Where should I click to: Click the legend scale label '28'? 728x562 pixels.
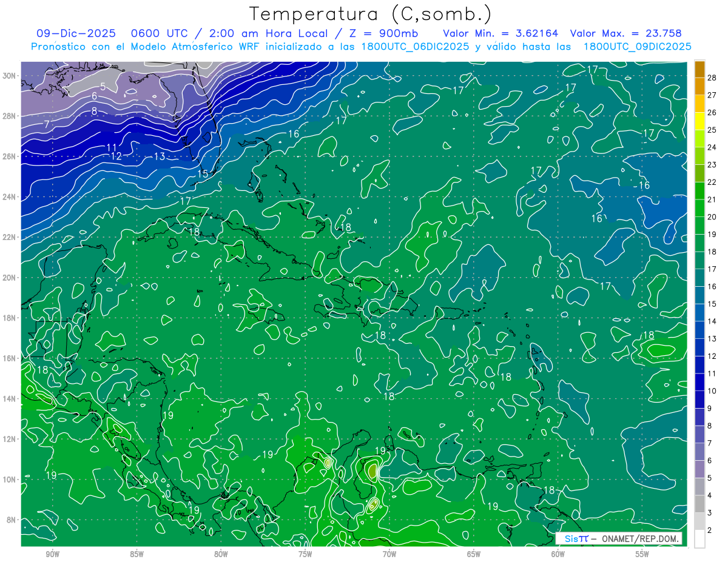712,78
